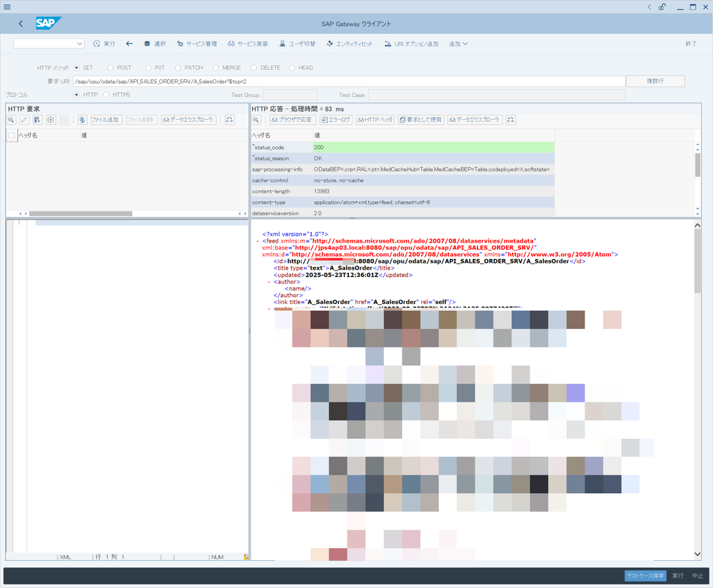Click ブラウザで応答 (Response in browser)

pos(293,120)
